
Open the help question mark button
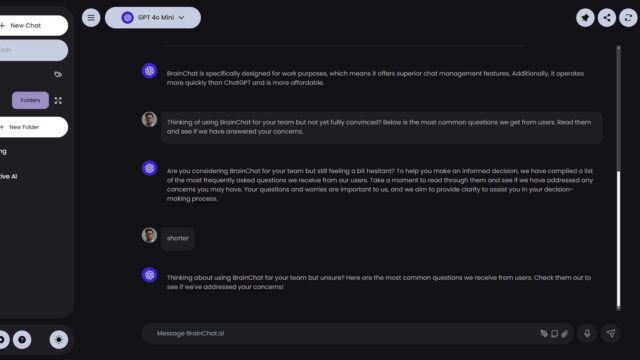click(22, 340)
